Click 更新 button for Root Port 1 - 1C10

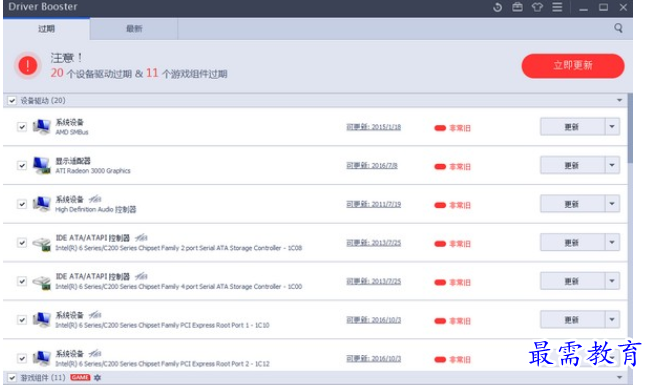(572, 320)
